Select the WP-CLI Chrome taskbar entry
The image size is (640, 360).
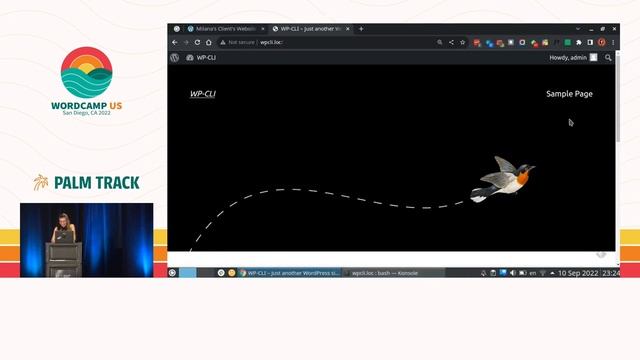pyautogui.click(x=290, y=273)
